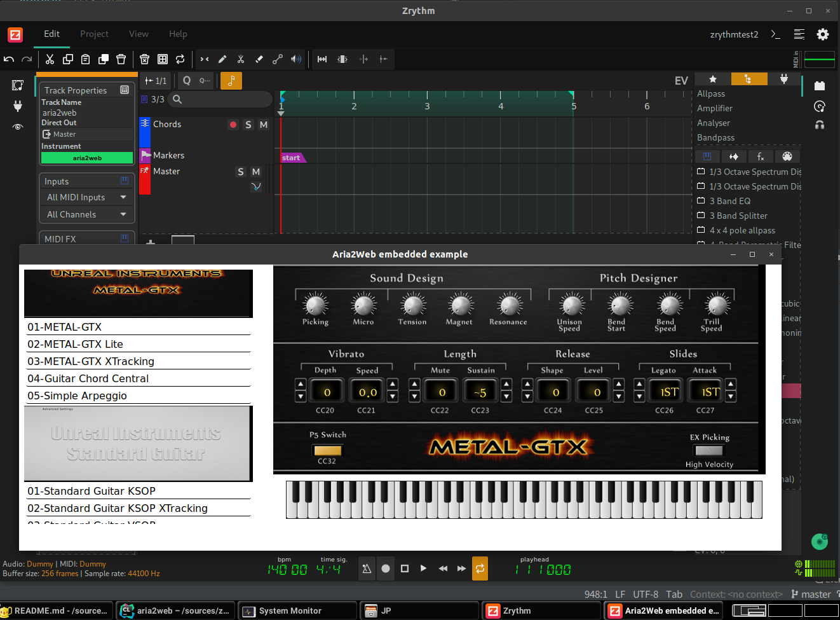840x620 pixels.
Task: Open the All Channels dropdown
Action: pyautogui.click(x=87, y=215)
